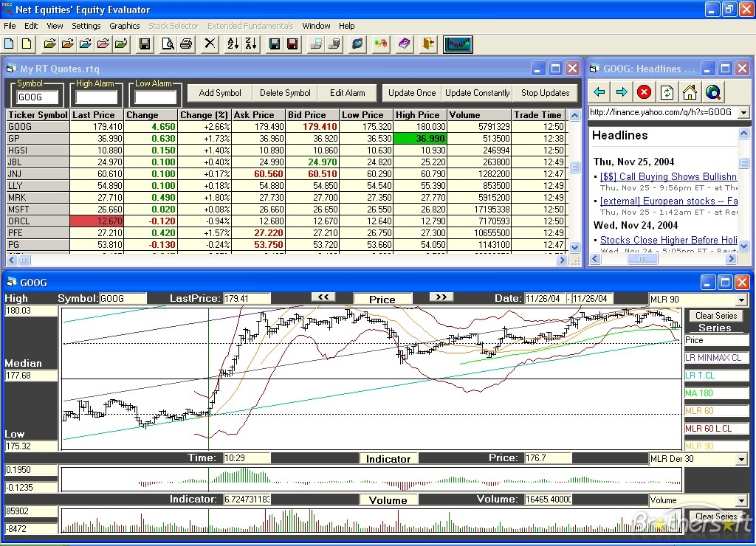
Task: Click the Update Constantly button
Action: (x=477, y=93)
